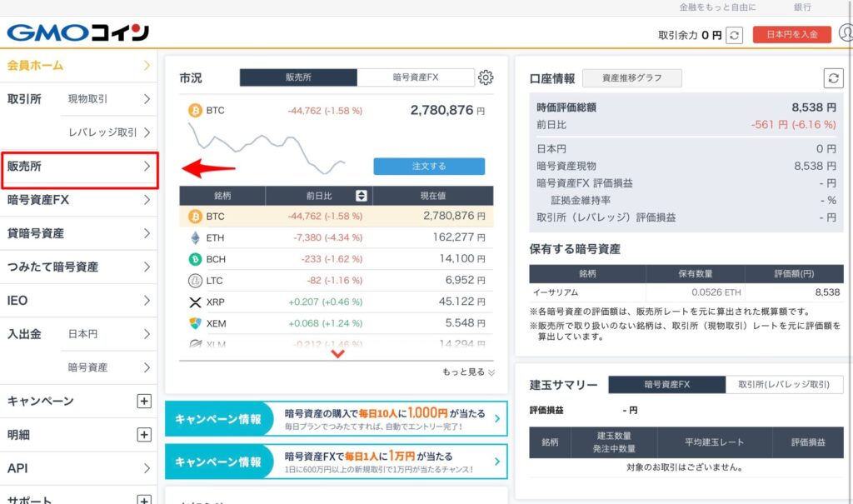Click the XEM coin icon

tap(195, 323)
